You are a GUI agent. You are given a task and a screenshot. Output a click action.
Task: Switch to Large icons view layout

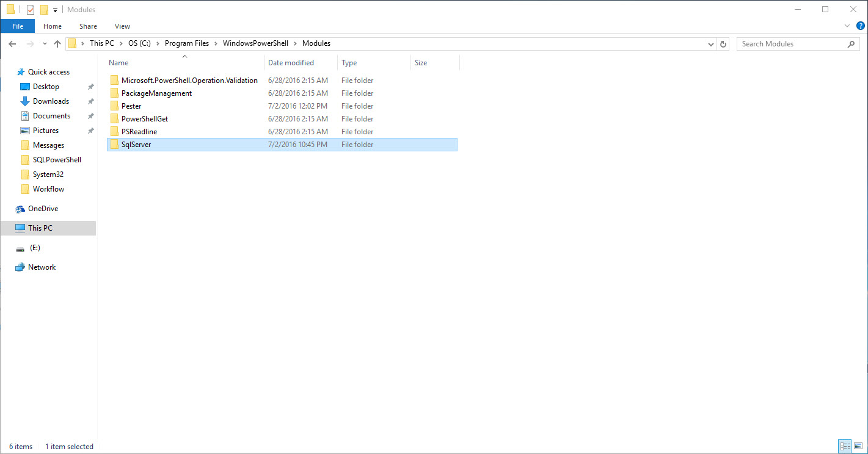pos(858,446)
